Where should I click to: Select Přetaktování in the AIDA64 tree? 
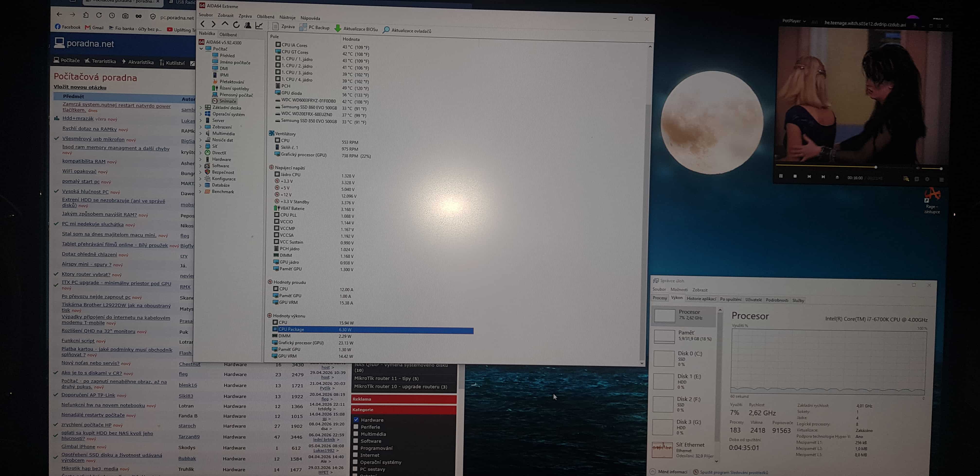228,82
